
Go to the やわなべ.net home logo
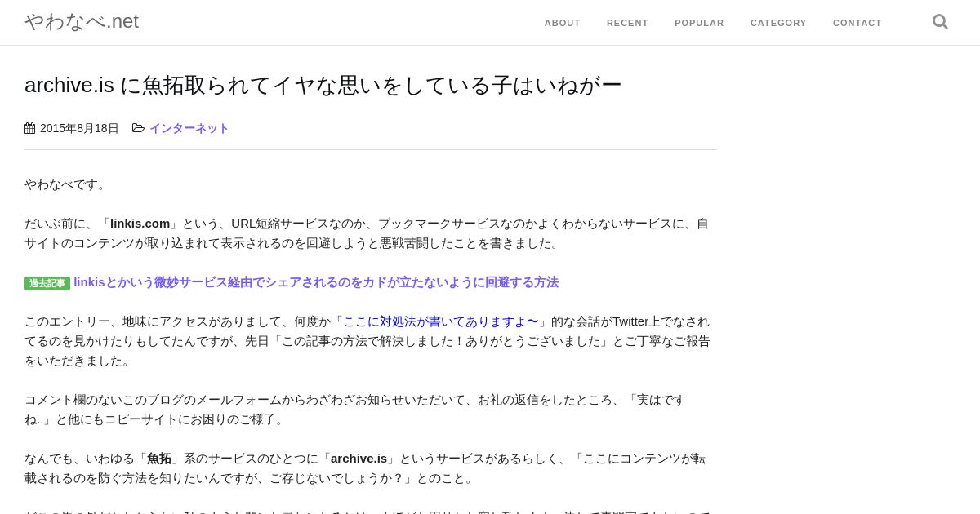[x=82, y=21]
